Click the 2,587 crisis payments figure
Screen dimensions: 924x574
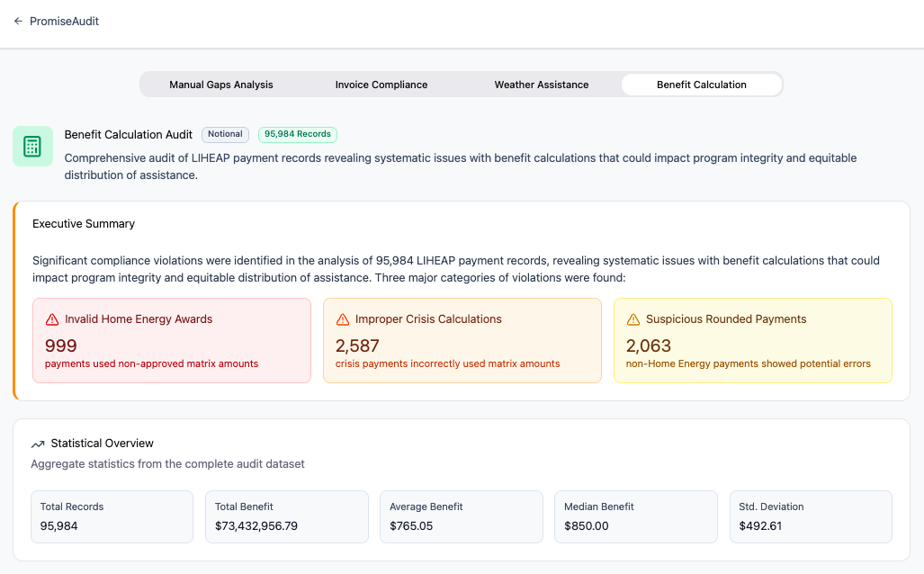coord(357,345)
